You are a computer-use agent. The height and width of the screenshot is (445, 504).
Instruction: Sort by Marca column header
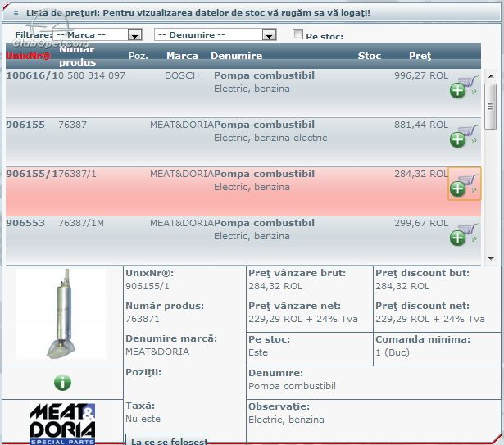(x=182, y=56)
